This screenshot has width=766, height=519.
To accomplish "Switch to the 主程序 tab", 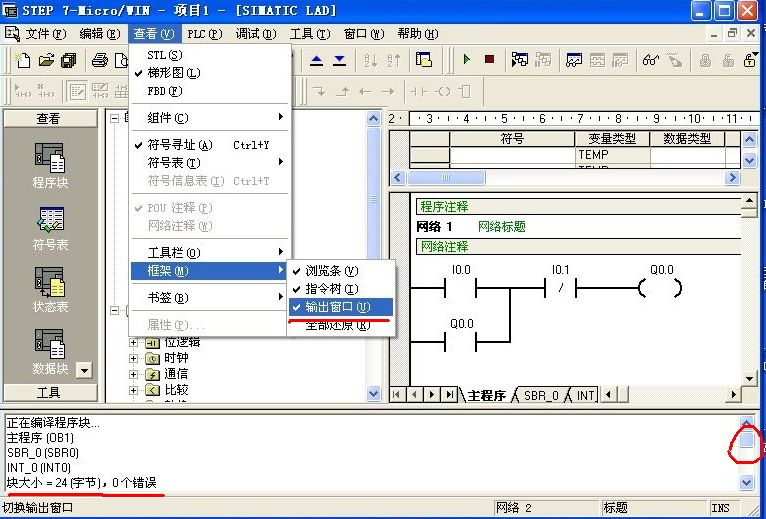I will 486,395.
